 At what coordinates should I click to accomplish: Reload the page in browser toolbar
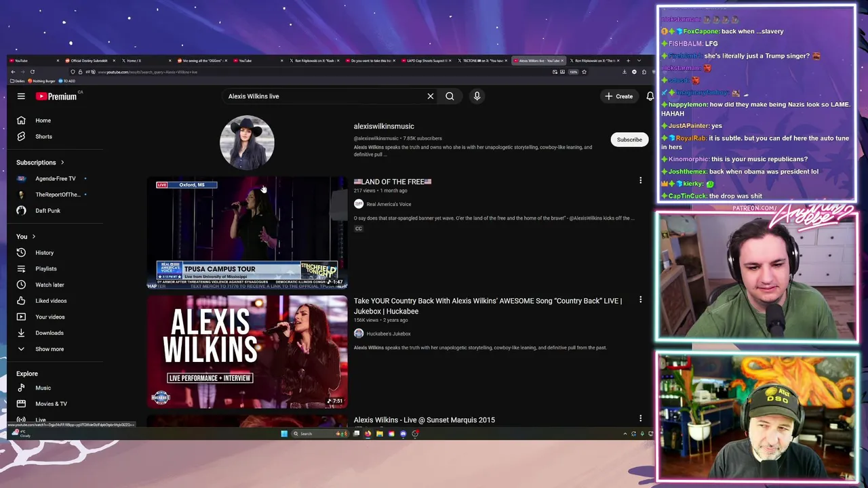tap(32, 72)
